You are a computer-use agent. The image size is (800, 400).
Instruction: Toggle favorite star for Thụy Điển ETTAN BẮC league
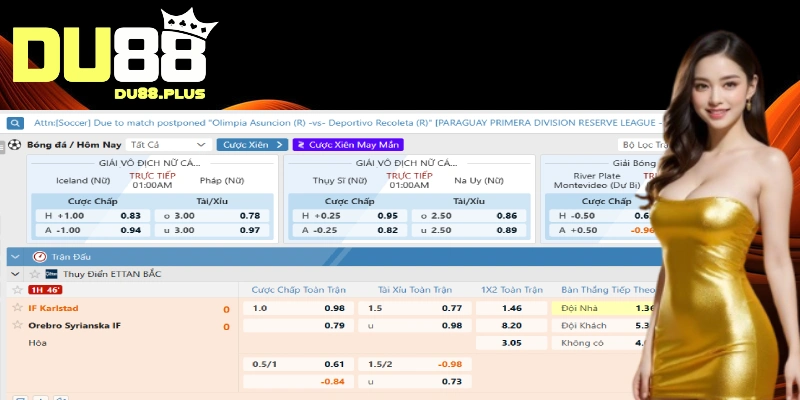[35, 274]
